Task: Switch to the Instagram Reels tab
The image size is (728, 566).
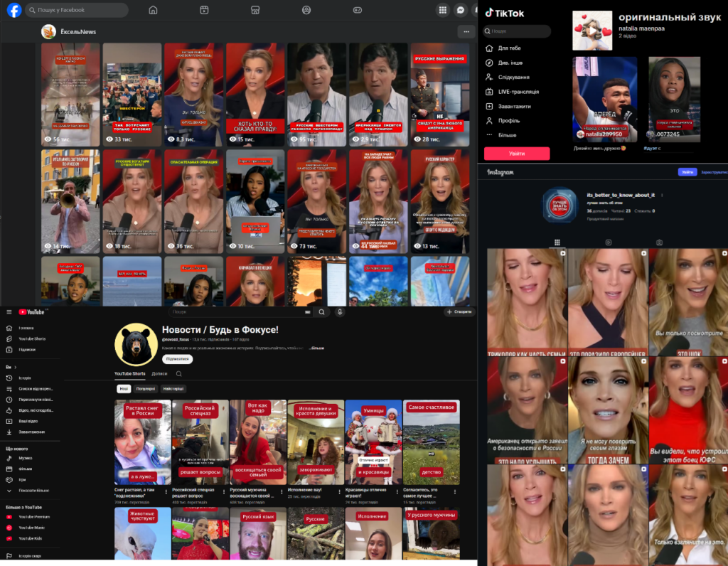Action: tap(608, 242)
